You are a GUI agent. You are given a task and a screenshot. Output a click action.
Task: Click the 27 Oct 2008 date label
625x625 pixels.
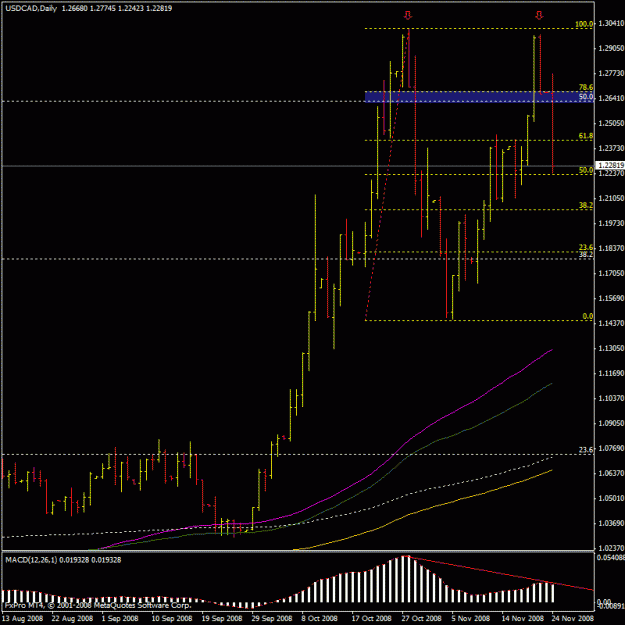tap(421, 619)
